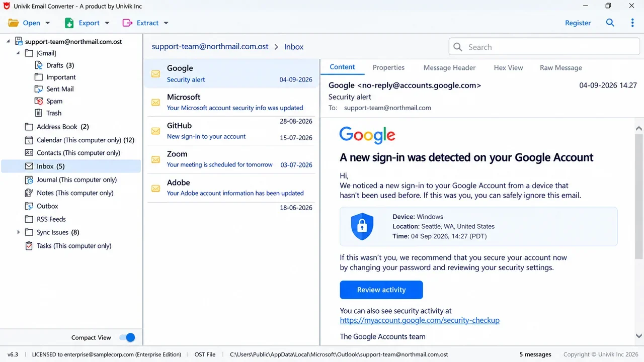Image resolution: width=644 pixels, height=362 pixels.
Task: Click the RSS Feeds folder icon
Action: (29, 219)
